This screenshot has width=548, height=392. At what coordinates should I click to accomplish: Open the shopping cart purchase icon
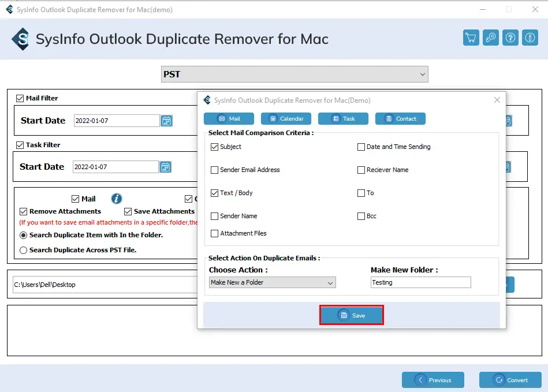[x=471, y=38]
